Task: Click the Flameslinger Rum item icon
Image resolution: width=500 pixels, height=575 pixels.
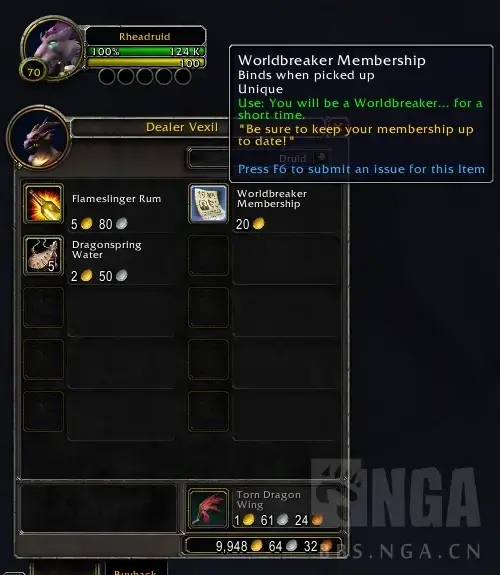Action: (x=44, y=204)
